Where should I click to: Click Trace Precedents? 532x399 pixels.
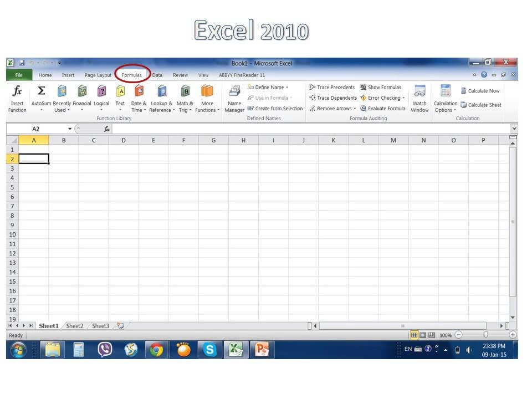point(332,87)
